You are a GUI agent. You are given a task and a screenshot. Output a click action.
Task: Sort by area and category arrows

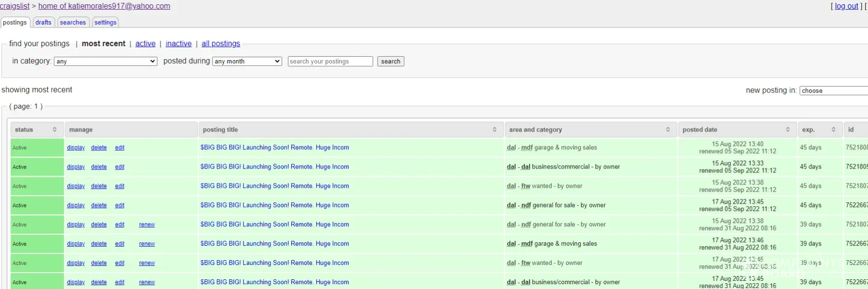click(x=667, y=130)
